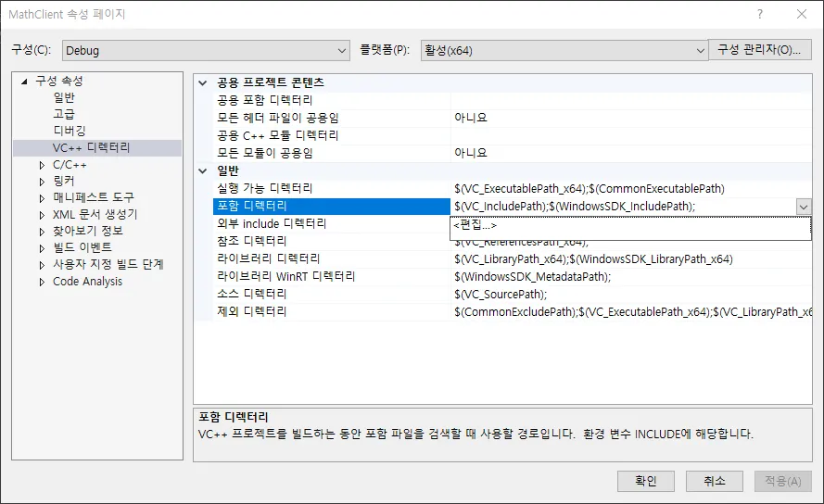824x504 pixels.
Task: Select the 제외 디렉터리 property
Action: [x=332, y=311]
